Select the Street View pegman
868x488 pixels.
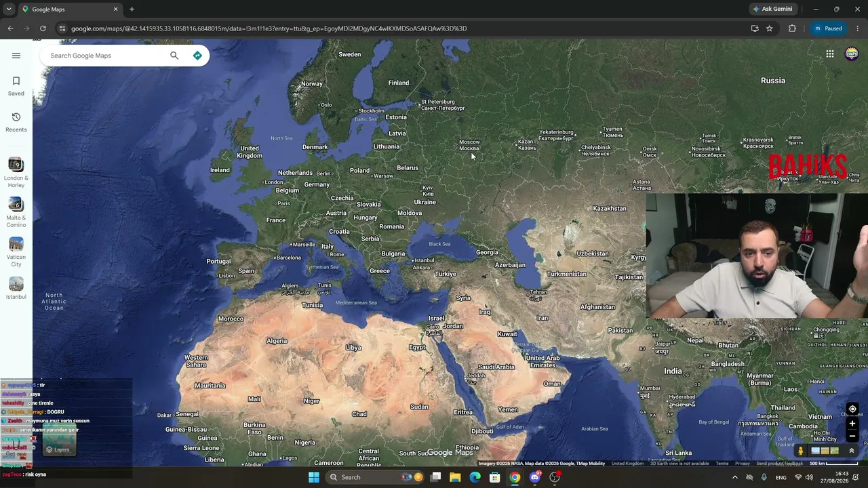pos(801,451)
